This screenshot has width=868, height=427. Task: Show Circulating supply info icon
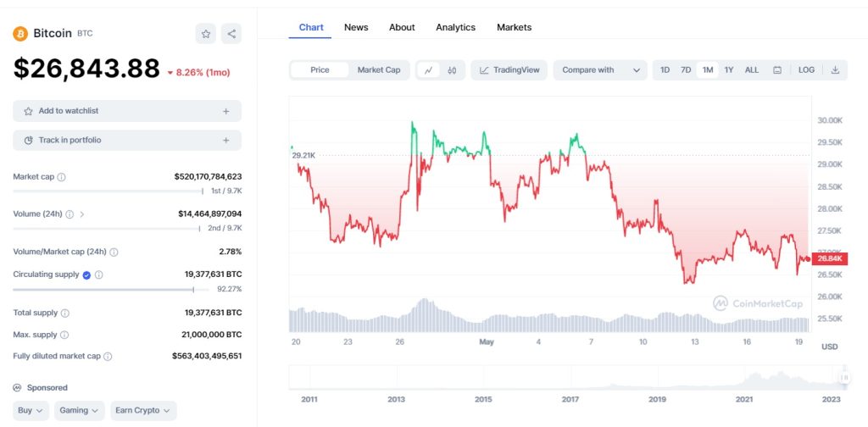click(x=98, y=274)
